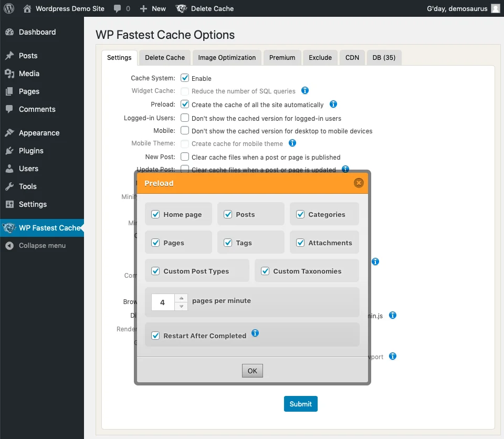
Task: Click the info icon beside Restart After Completed
Action: pos(255,333)
